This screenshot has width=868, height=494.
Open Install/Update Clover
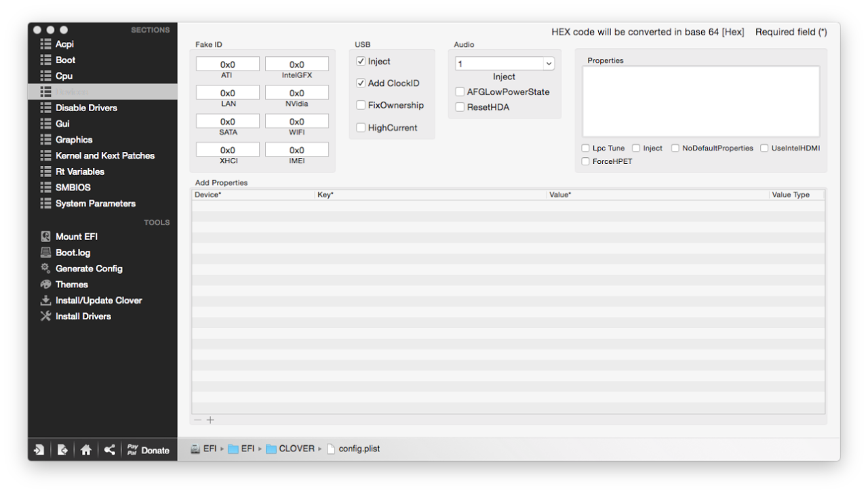pyautogui.click(x=91, y=300)
